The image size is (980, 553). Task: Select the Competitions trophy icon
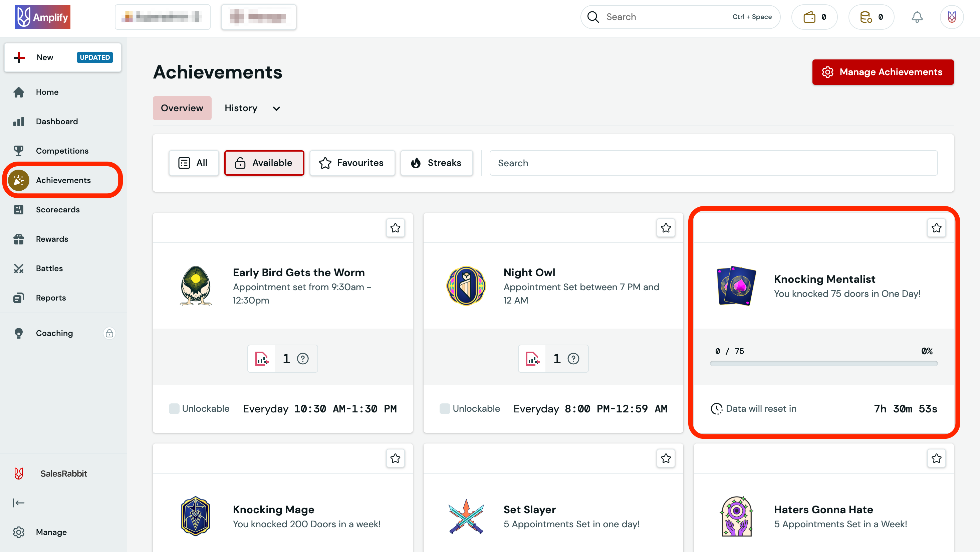19,150
